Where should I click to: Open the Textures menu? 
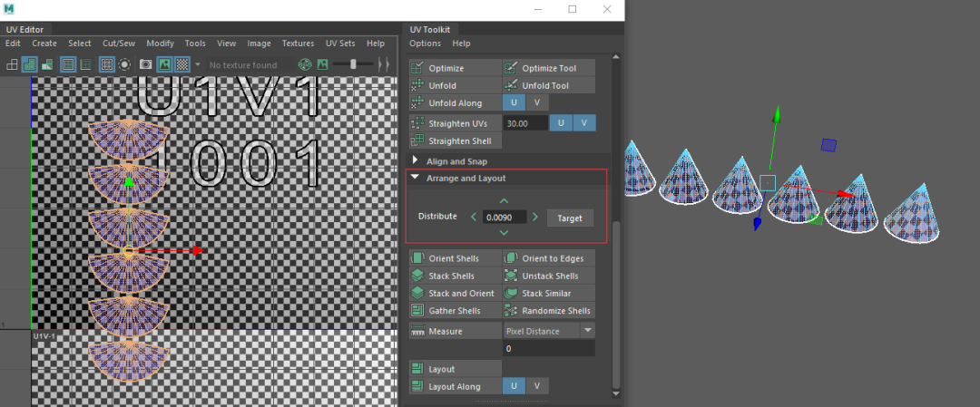tap(298, 44)
